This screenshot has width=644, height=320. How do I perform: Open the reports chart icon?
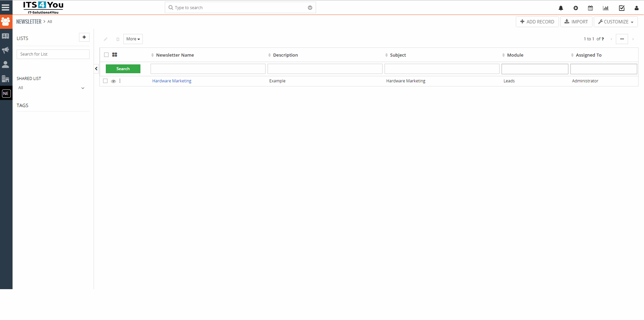[x=606, y=8]
